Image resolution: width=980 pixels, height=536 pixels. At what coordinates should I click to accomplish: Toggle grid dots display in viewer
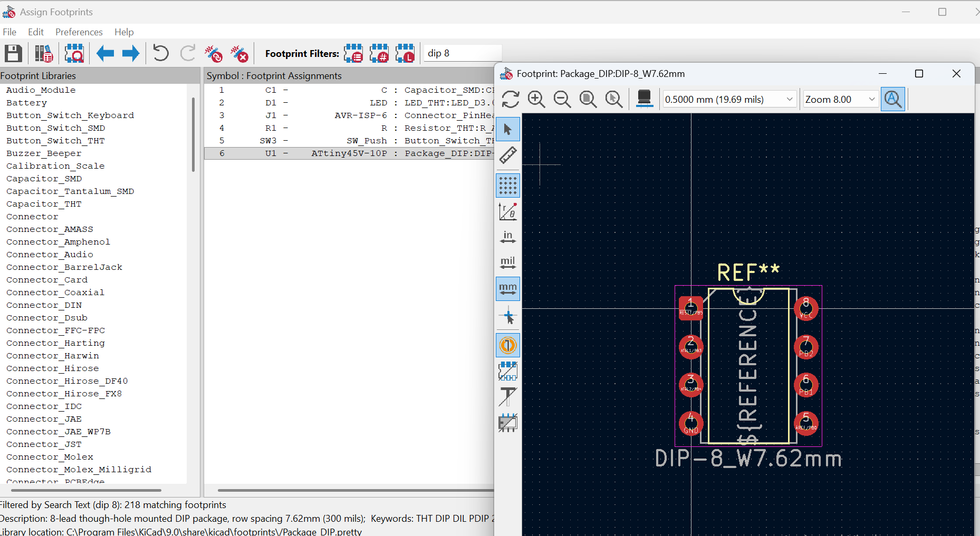point(508,186)
